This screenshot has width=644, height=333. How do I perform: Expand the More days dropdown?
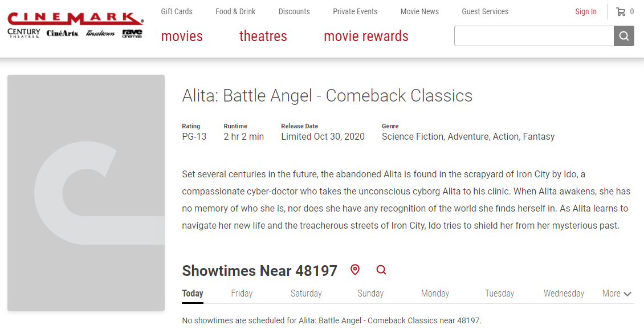(x=617, y=294)
